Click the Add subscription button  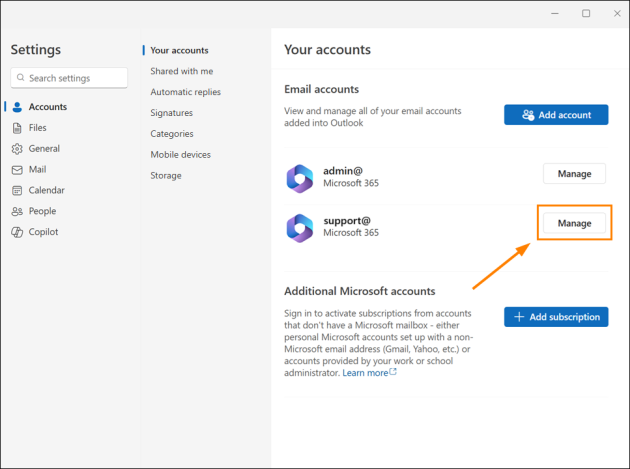coord(556,317)
